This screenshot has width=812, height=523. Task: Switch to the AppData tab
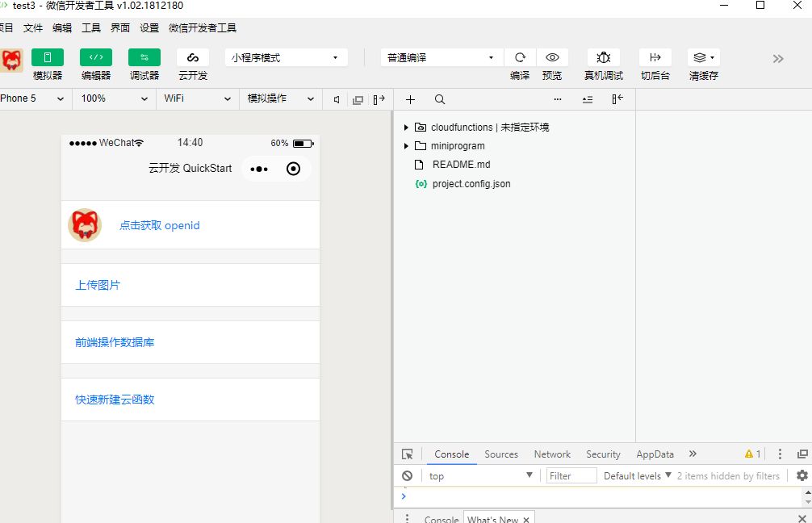[x=655, y=454]
